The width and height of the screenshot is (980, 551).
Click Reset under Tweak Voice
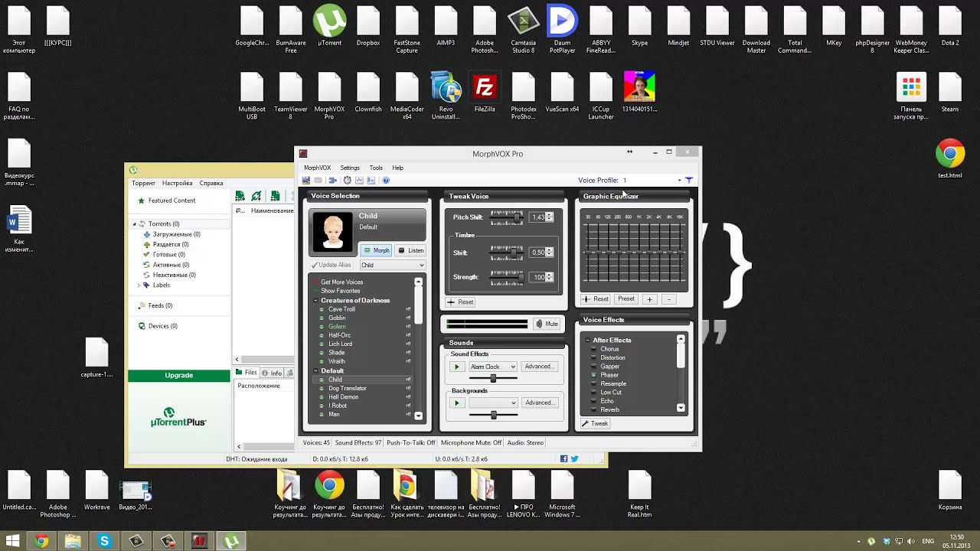[461, 302]
